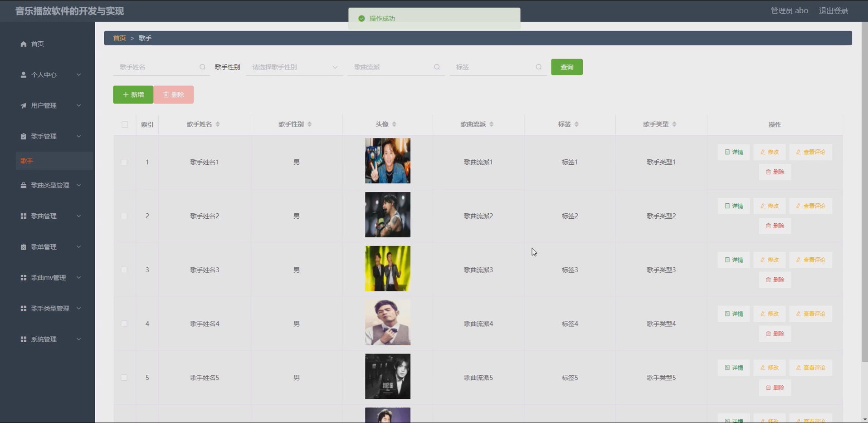
Task: Expand 歌曲类型管理 menu chevron
Action: (78, 186)
